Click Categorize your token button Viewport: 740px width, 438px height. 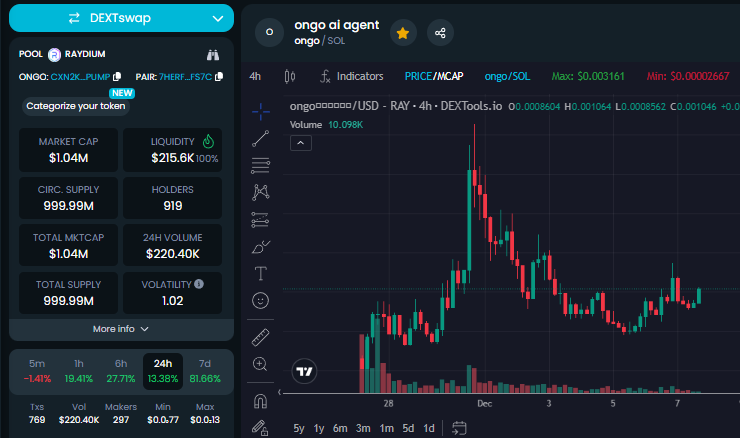click(x=76, y=106)
